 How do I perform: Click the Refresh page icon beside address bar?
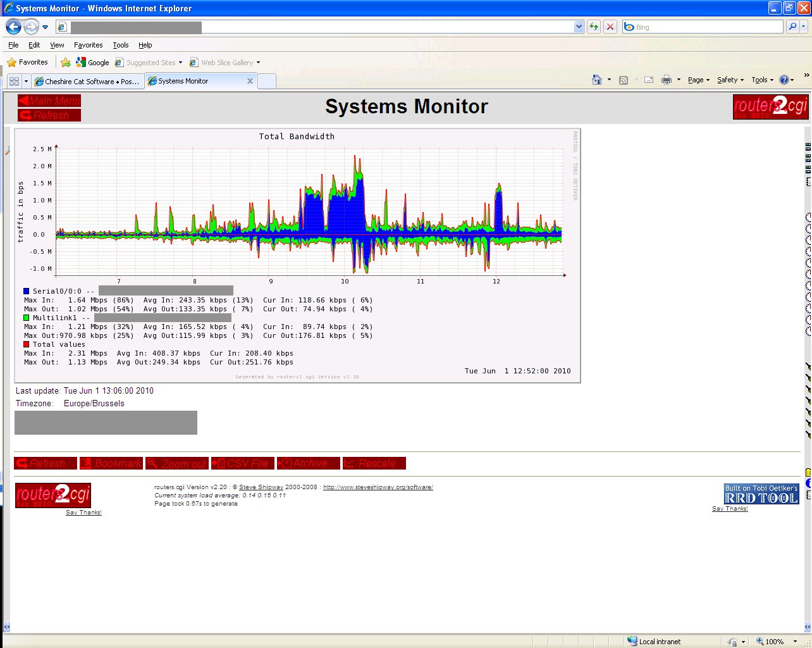(593, 27)
